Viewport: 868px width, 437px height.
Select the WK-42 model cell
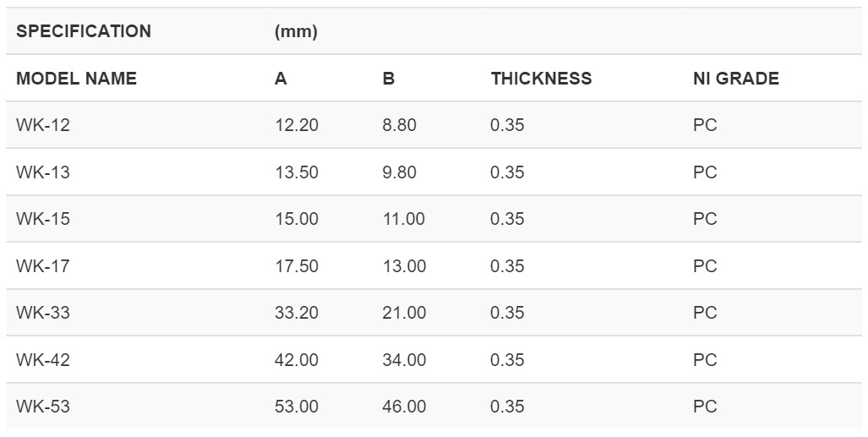click(x=43, y=360)
